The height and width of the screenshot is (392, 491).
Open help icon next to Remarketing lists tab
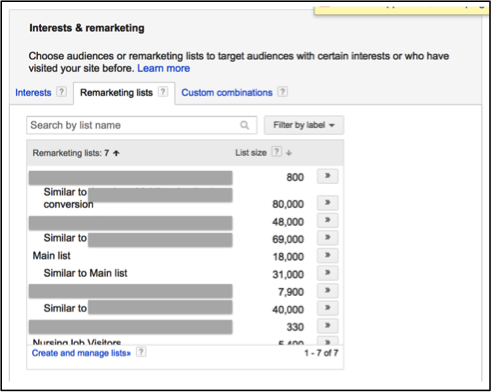tap(163, 92)
